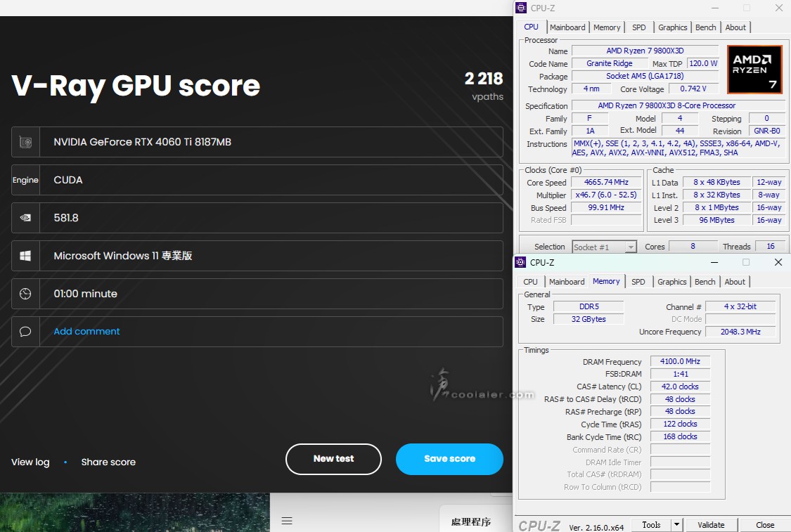Click the Validate button in CPU-Z
The width and height of the screenshot is (791, 532).
[711, 525]
